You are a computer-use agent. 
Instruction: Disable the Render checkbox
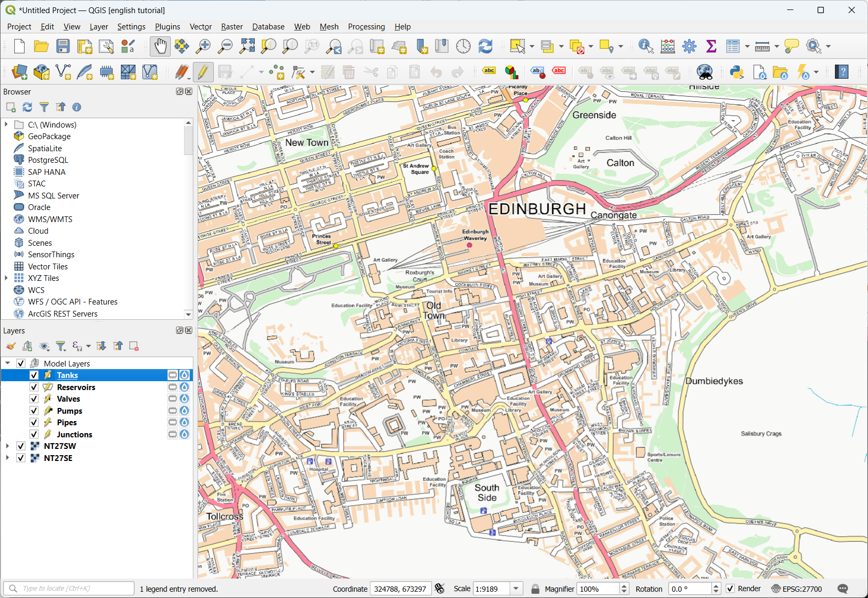coord(730,589)
